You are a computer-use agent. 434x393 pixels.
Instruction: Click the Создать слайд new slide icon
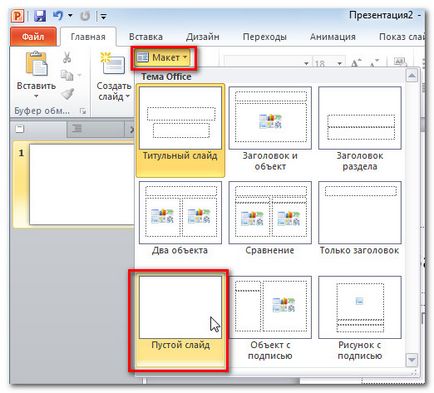click(x=113, y=63)
